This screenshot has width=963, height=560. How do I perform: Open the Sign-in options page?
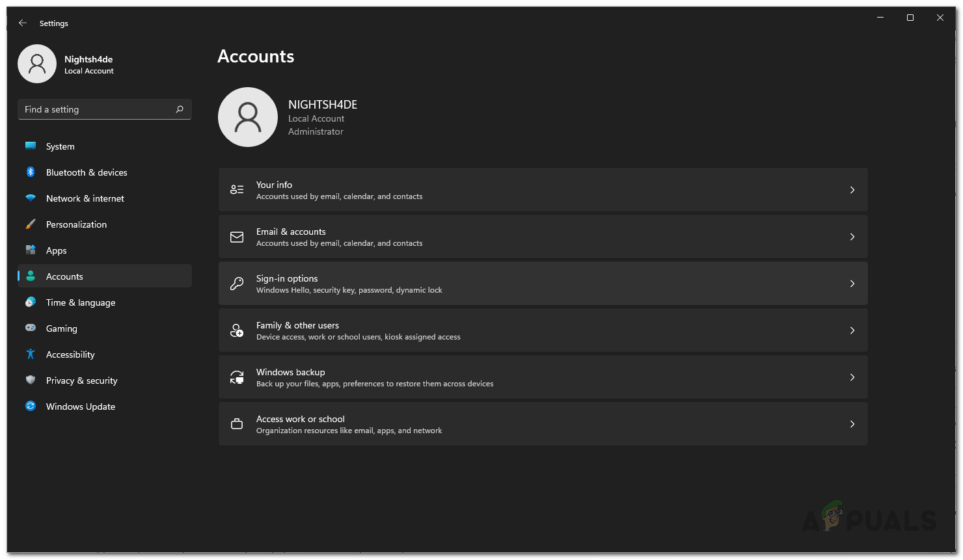point(543,284)
